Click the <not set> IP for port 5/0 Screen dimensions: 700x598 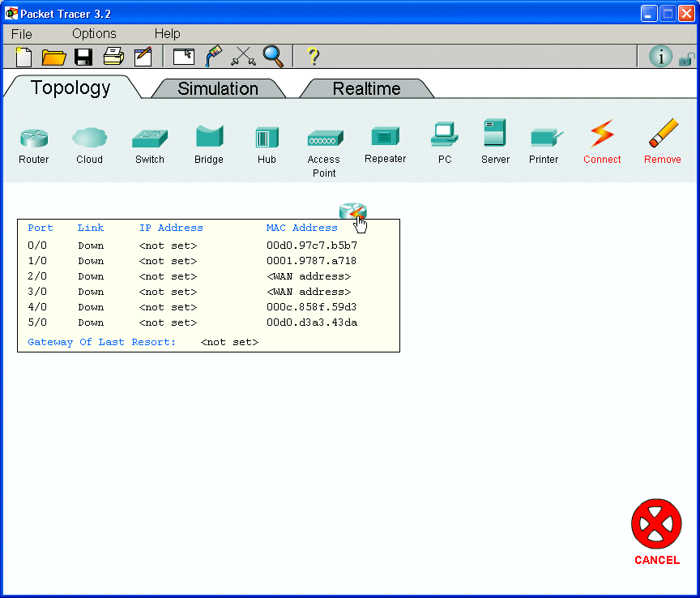168,322
